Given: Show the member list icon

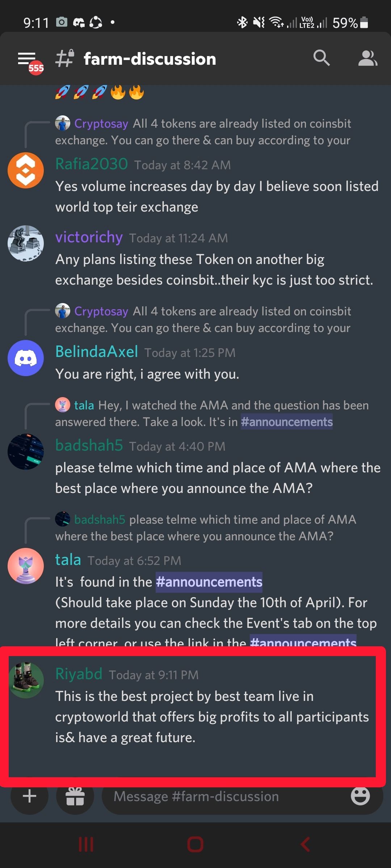Looking at the screenshot, I should pyautogui.click(x=368, y=58).
